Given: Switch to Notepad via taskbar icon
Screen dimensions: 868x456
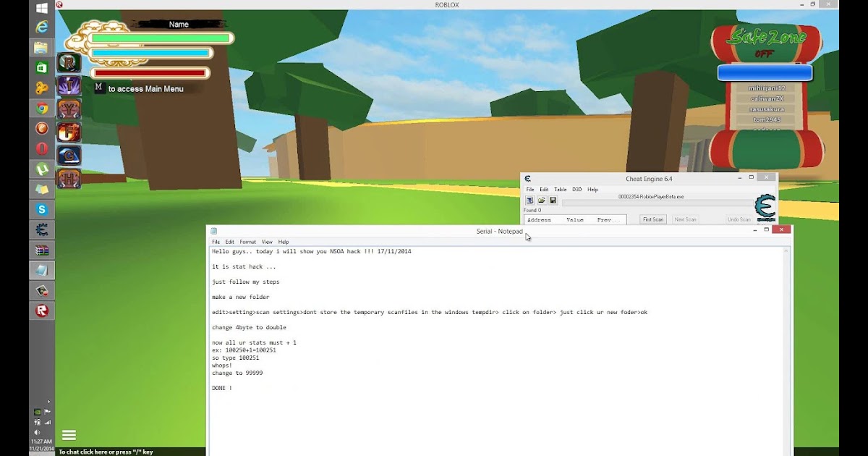Looking at the screenshot, I should point(42,270).
